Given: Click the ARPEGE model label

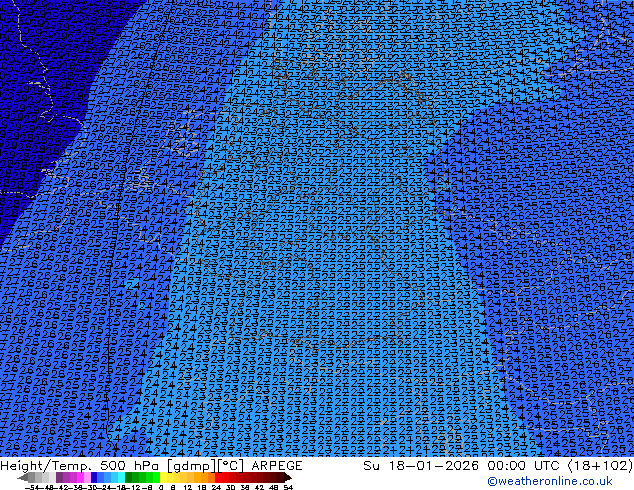Looking at the screenshot, I should 277,466.
